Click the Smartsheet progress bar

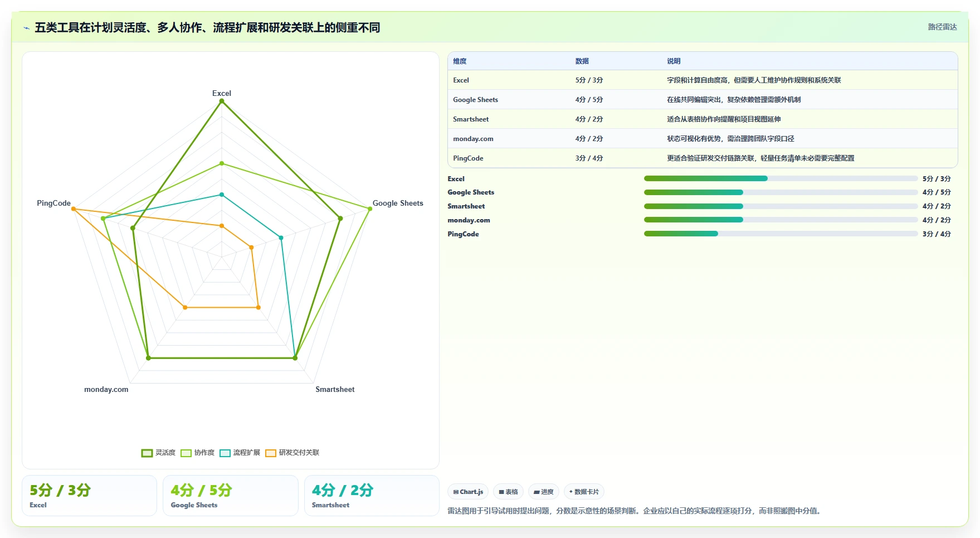(781, 206)
